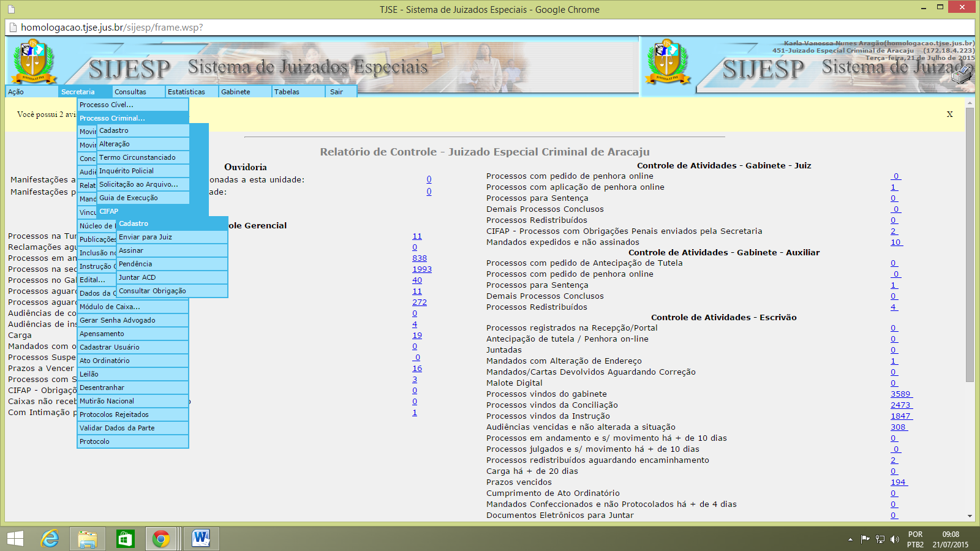Launch the Windows Store taskbar icon
This screenshot has height=551, width=980.
click(x=125, y=539)
